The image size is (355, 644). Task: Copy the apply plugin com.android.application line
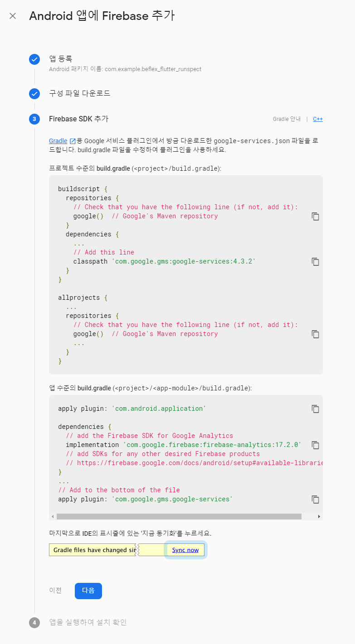[x=315, y=409]
